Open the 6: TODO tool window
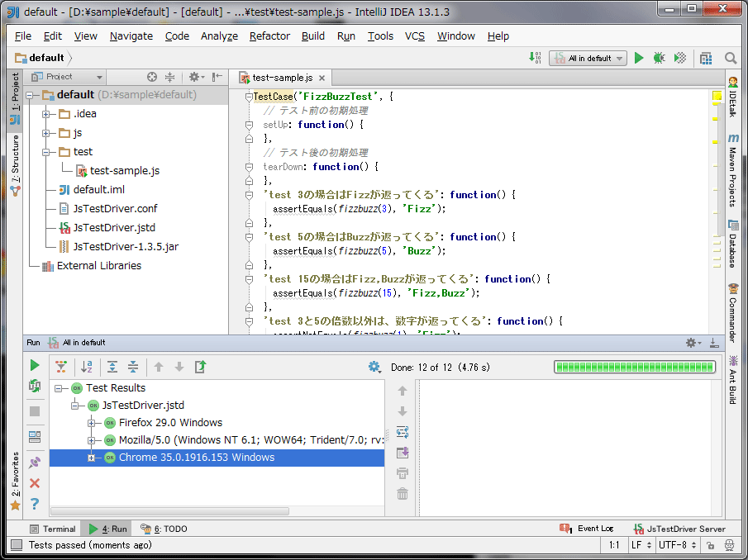This screenshot has height=560, width=748. 164,529
